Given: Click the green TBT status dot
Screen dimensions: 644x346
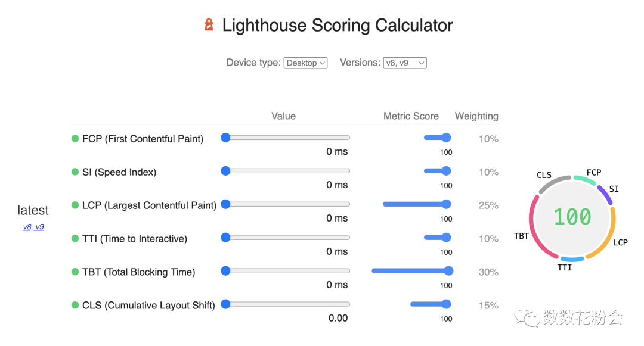Looking at the screenshot, I should coord(75,272).
